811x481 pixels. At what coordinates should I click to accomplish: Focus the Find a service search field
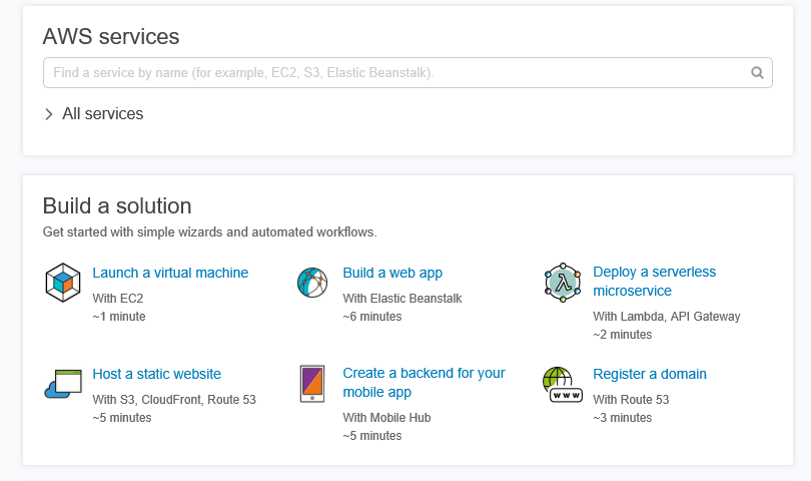coord(408,72)
